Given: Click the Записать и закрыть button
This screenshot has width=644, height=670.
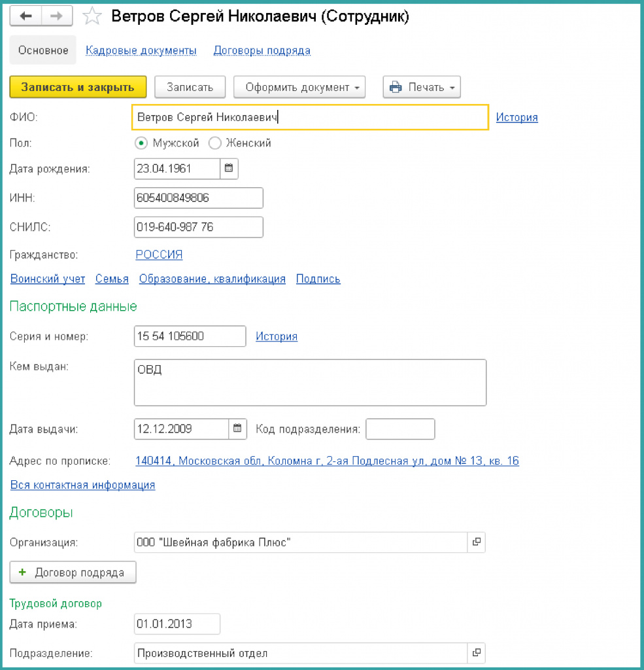Looking at the screenshot, I should (x=78, y=87).
